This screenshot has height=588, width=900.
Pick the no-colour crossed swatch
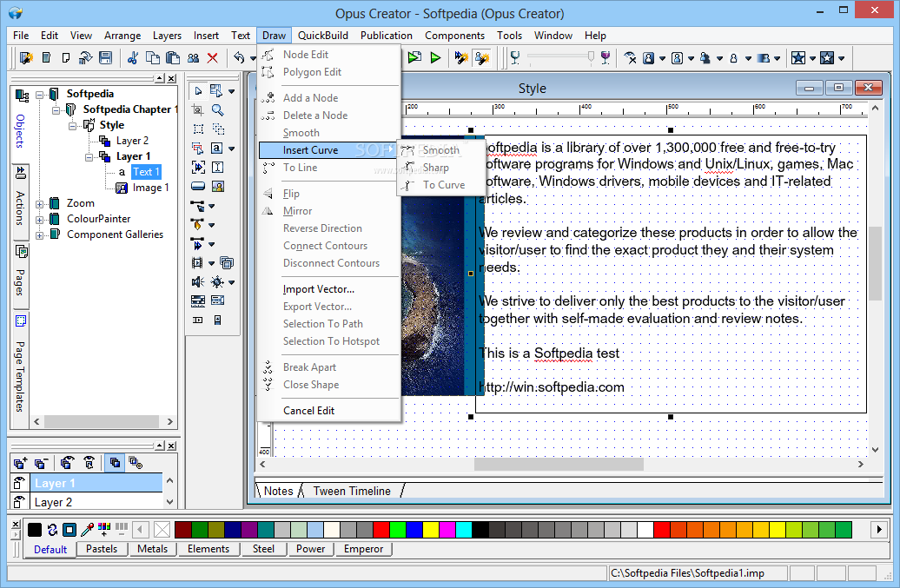(x=162, y=529)
